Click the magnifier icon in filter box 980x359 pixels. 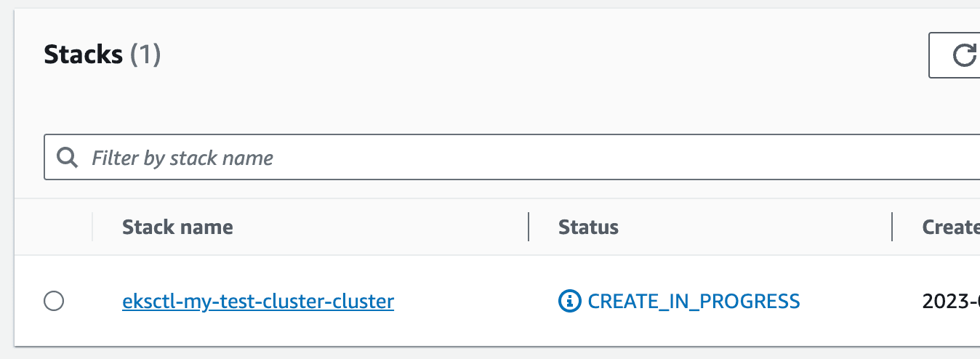click(68, 158)
